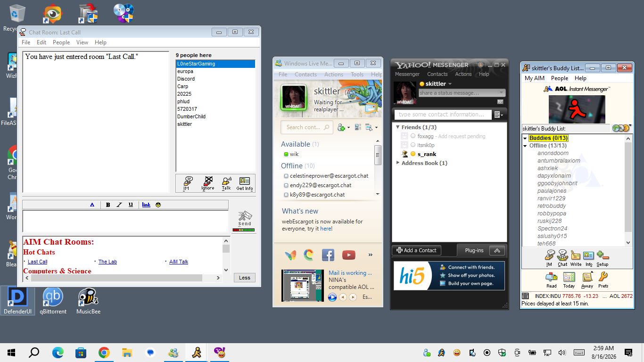Image resolution: width=644 pixels, height=362 pixels.
Task: Toggle bold in the chat formatting bar
Action: 108,205
